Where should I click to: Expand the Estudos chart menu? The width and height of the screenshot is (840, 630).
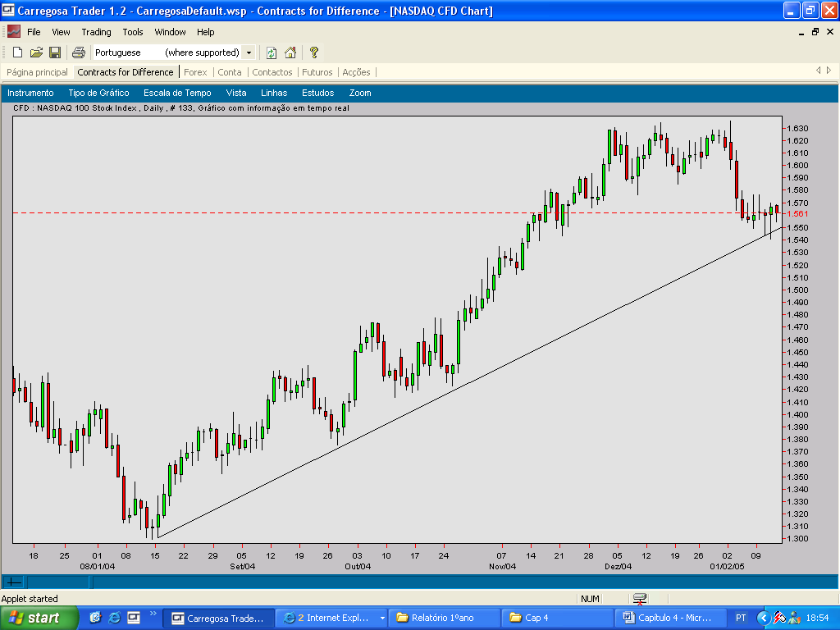click(317, 93)
